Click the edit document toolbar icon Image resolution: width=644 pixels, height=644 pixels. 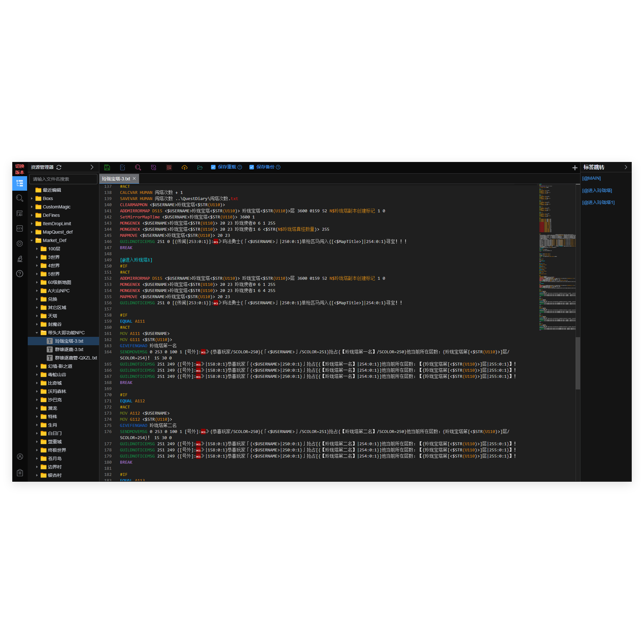(122, 167)
